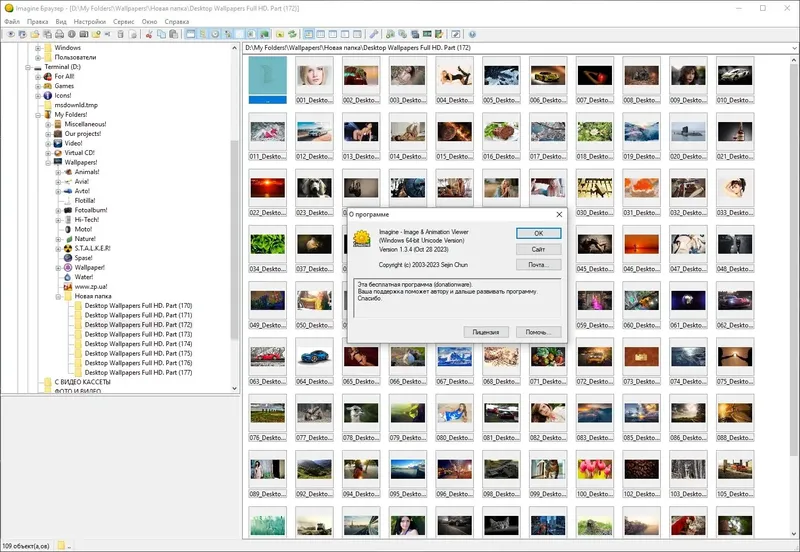The width and height of the screenshot is (800, 552).
Task: Click the folder tree vertical scrollbar
Action: [235, 240]
